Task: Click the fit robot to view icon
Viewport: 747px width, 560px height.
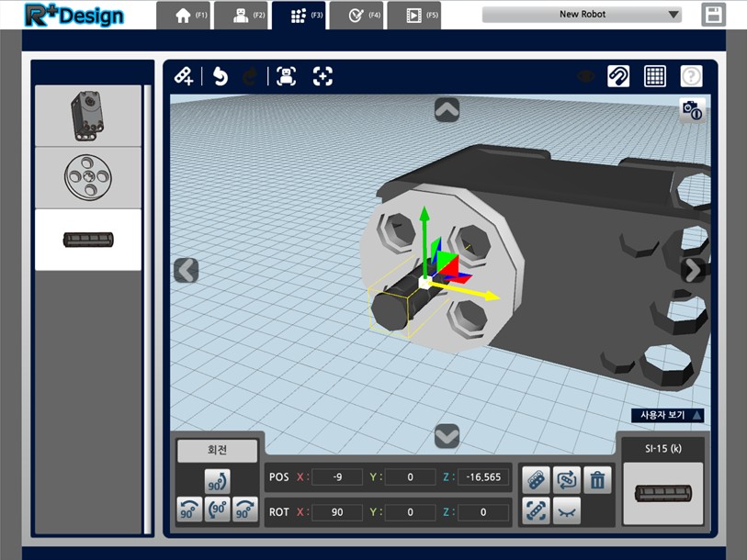Action: (286, 76)
